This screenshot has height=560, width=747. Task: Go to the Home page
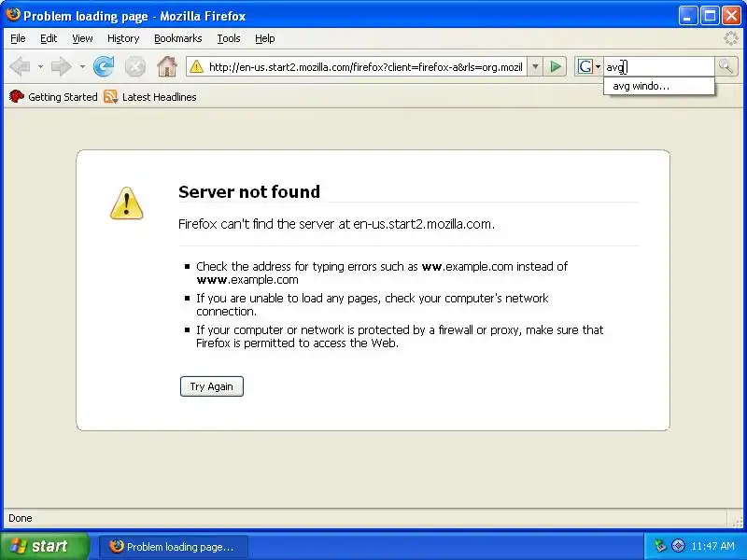(167, 66)
